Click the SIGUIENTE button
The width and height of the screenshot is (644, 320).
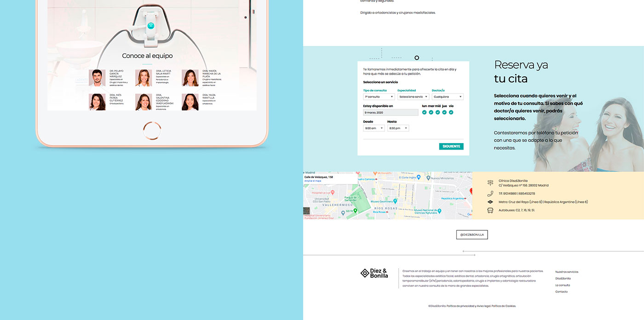pyautogui.click(x=451, y=146)
